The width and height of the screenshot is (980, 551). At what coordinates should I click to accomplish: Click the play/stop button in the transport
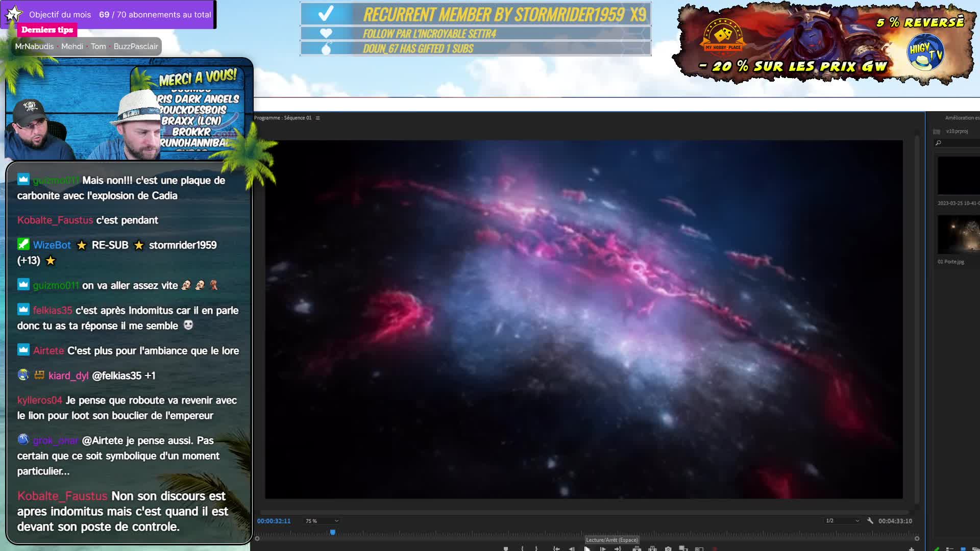(x=587, y=549)
